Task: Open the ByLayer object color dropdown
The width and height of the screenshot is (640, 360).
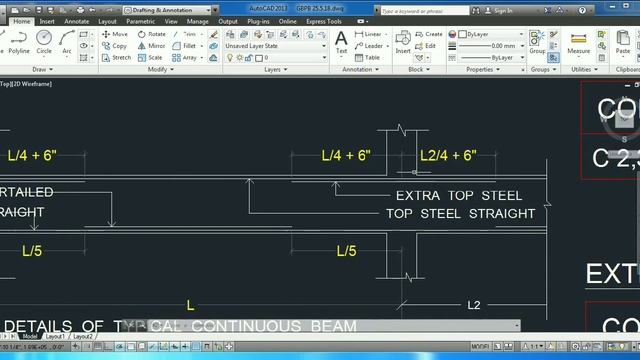Action: point(491,34)
